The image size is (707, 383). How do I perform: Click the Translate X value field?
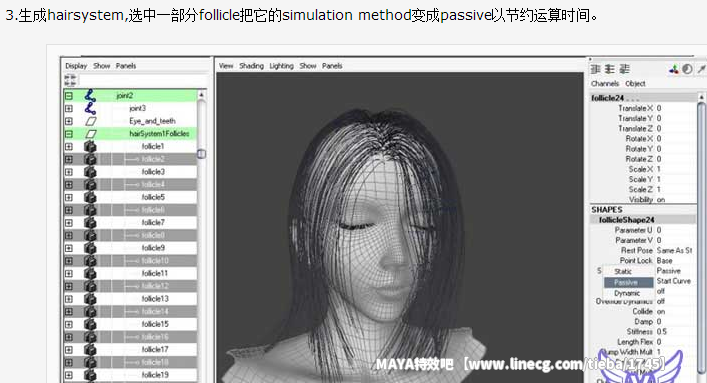675,108
